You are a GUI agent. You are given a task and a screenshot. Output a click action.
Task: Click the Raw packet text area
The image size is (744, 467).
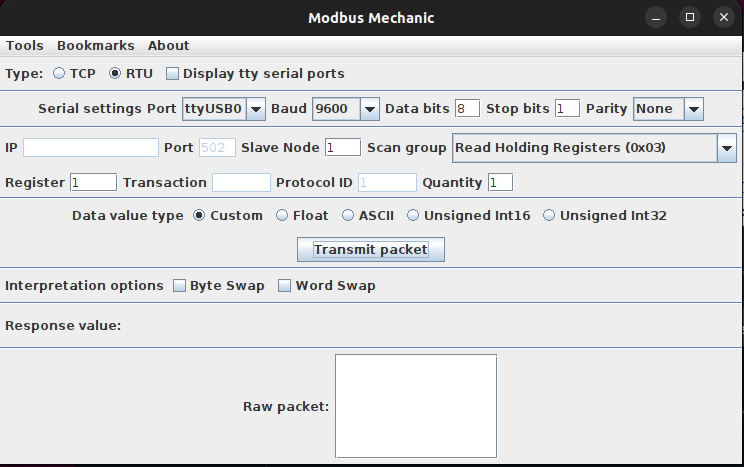pyautogui.click(x=415, y=405)
